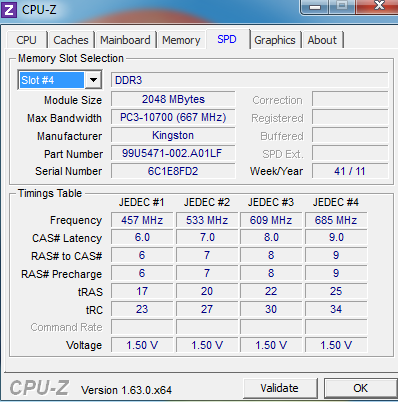The height and width of the screenshot is (402, 398).
Task: Click the empty SPD Ext. field
Action: pyautogui.click(x=350, y=154)
